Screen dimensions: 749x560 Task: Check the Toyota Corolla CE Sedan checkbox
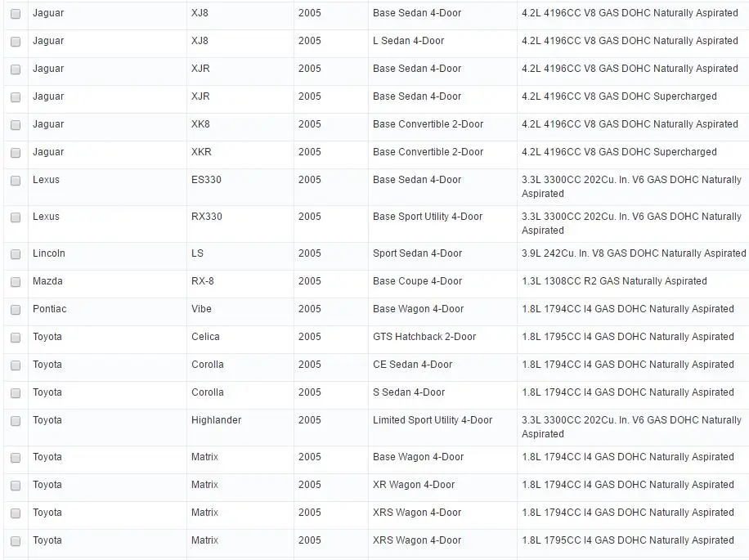coord(16,365)
